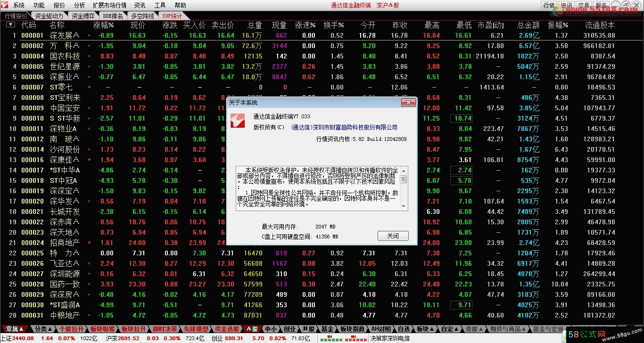Expand the 港股 tab dropdown
The image size is (644, 343).
coord(480,329)
